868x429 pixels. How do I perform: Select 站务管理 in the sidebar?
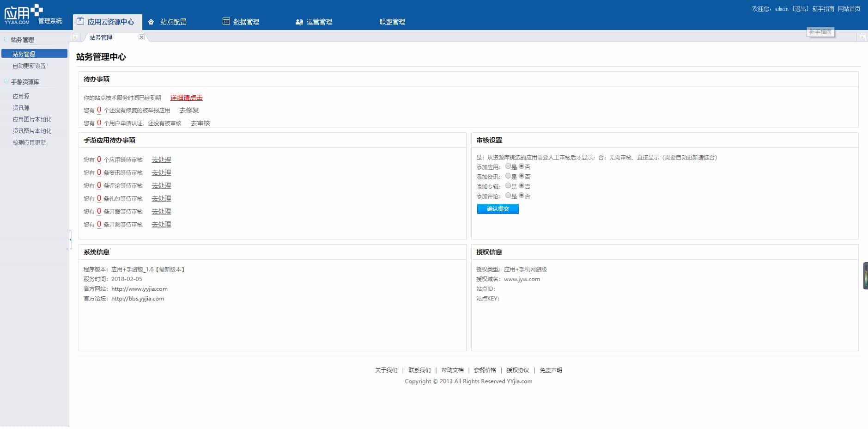pos(34,54)
